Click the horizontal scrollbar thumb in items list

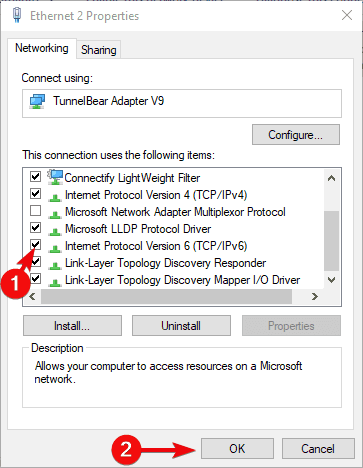point(166,296)
